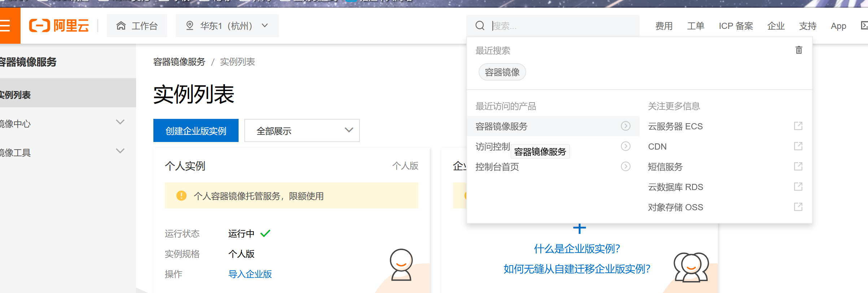
Task: Click the 个人版 label on card
Action: click(405, 165)
